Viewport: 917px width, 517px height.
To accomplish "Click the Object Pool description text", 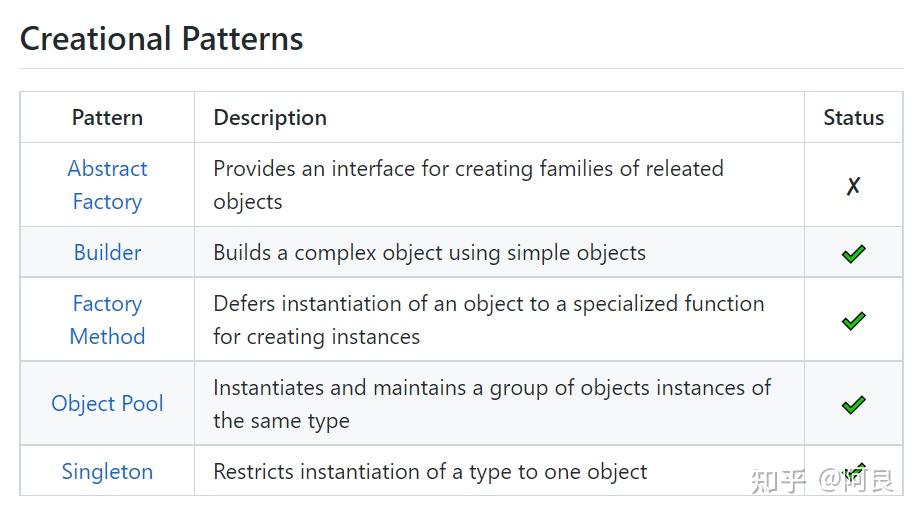I will (x=492, y=404).
